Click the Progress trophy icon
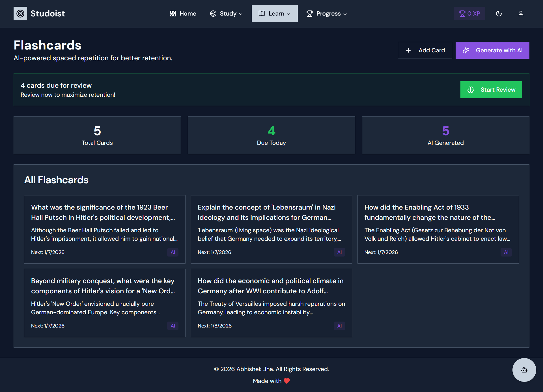The image size is (543, 392). tap(310, 13)
